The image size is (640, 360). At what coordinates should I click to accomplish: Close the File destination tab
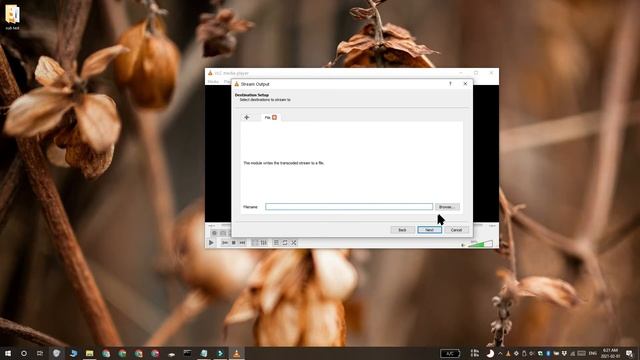274,118
